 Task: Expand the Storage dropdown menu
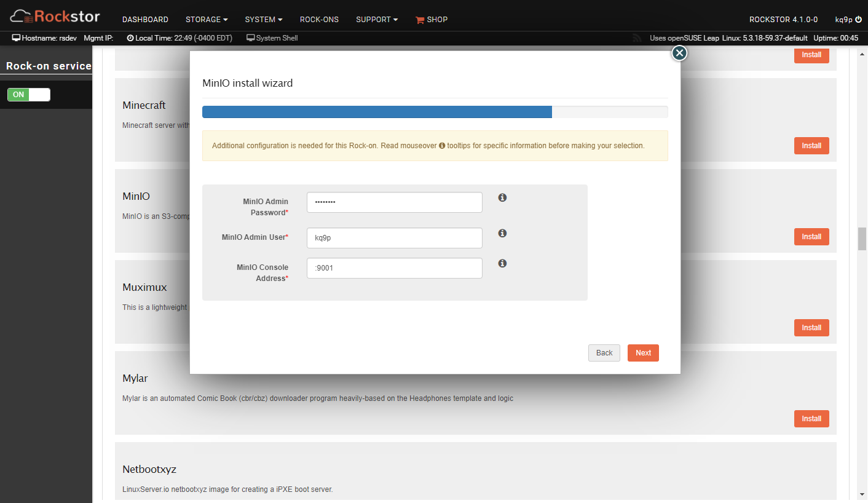pyautogui.click(x=207, y=20)
